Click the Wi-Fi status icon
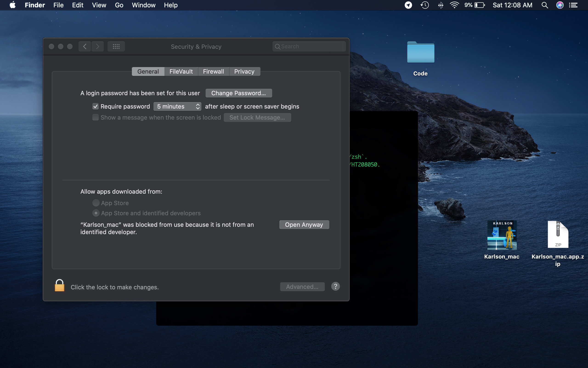This screenshot has height=368, width=588. click(454, 5)
